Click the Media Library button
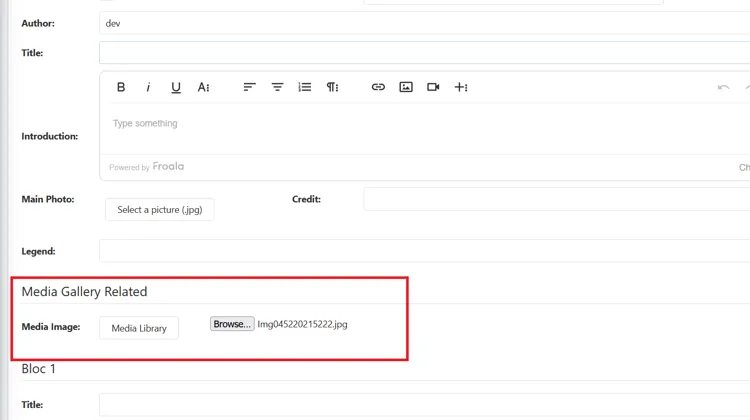This screenshot has width=750, height=420. click(x=139, y=328)
